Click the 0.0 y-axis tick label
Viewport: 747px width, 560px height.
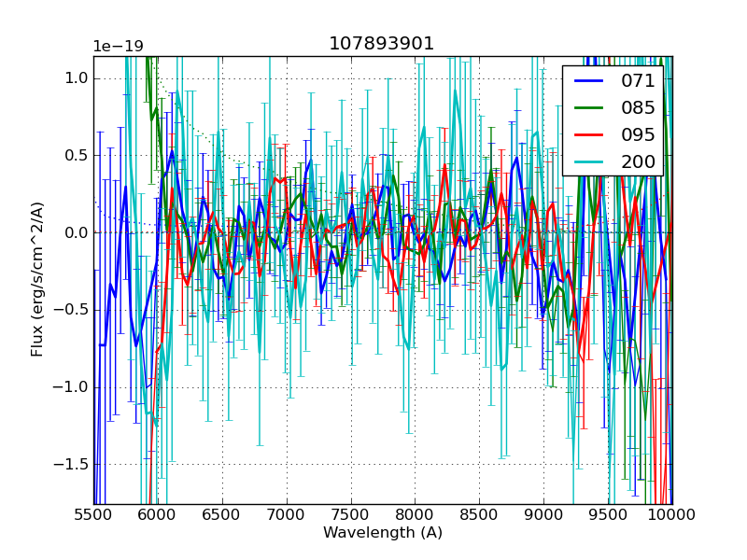75,232
